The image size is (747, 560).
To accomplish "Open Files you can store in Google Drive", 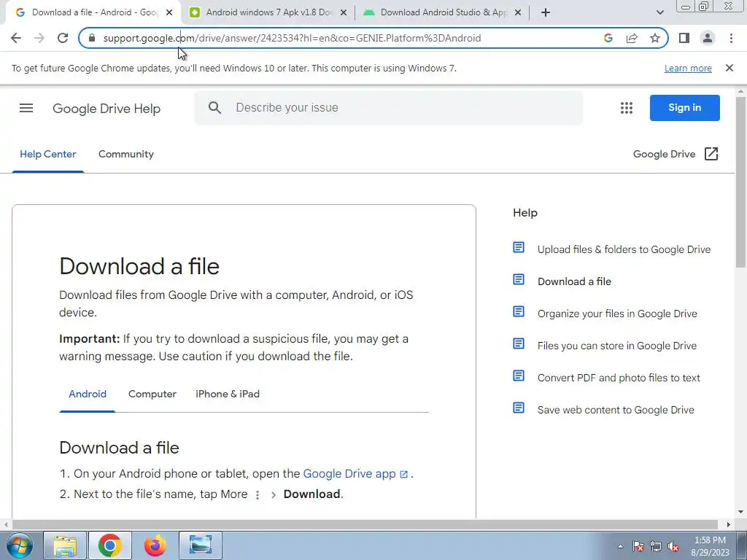I will click(x=617, y=346).
